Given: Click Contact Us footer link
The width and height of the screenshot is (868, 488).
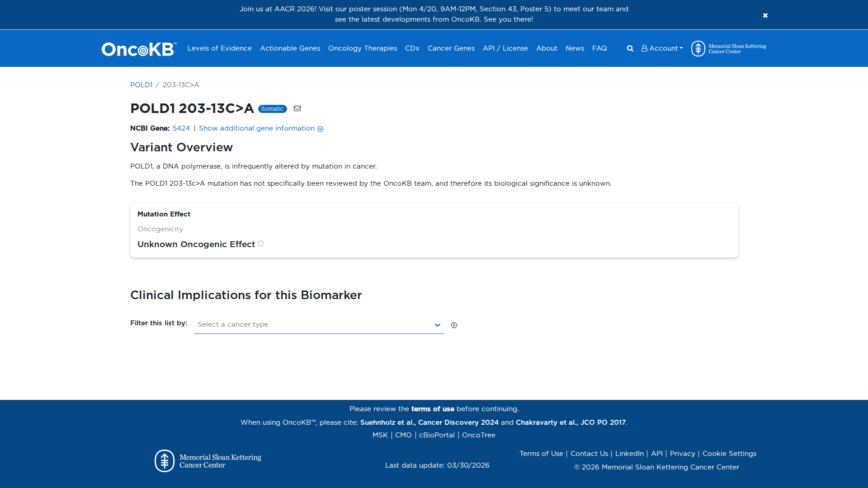Looking at the screenshot, I should [589, 454].
